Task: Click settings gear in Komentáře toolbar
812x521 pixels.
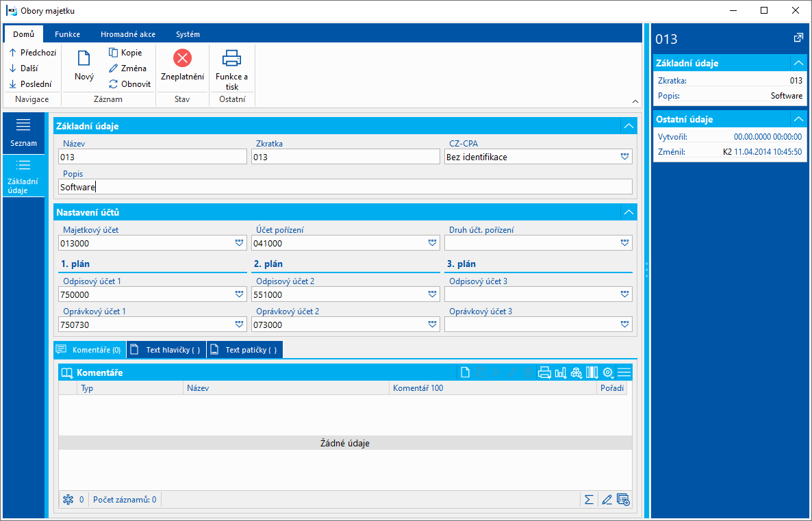Action: (608, 372)
